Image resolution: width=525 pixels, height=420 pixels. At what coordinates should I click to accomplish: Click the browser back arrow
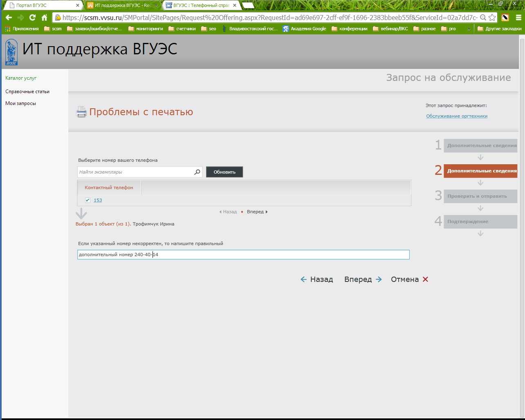point(9,18)
